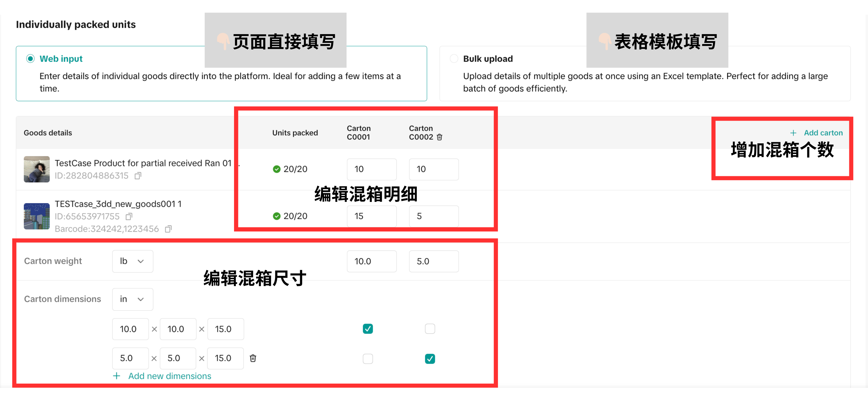Click Add new dimensions link
Screen dimensions: 868x402
coord(169,376)
